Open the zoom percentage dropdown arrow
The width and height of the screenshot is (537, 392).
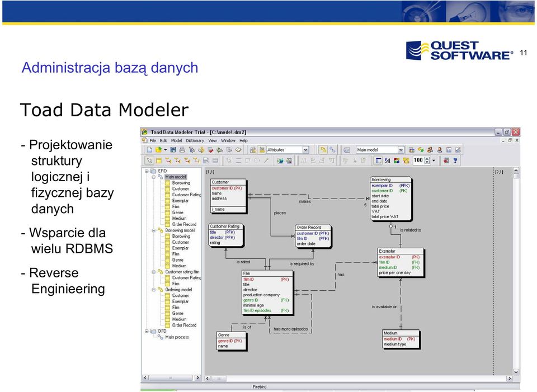pos(434,160)
